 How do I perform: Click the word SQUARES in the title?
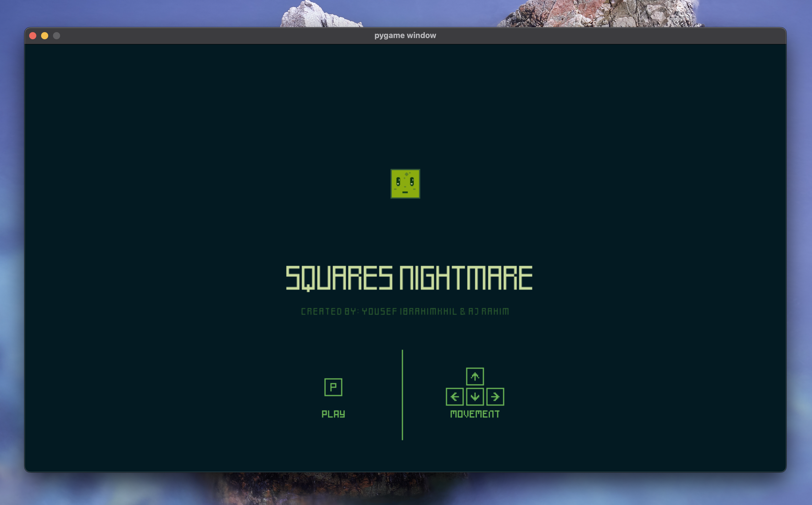point(339,278)
